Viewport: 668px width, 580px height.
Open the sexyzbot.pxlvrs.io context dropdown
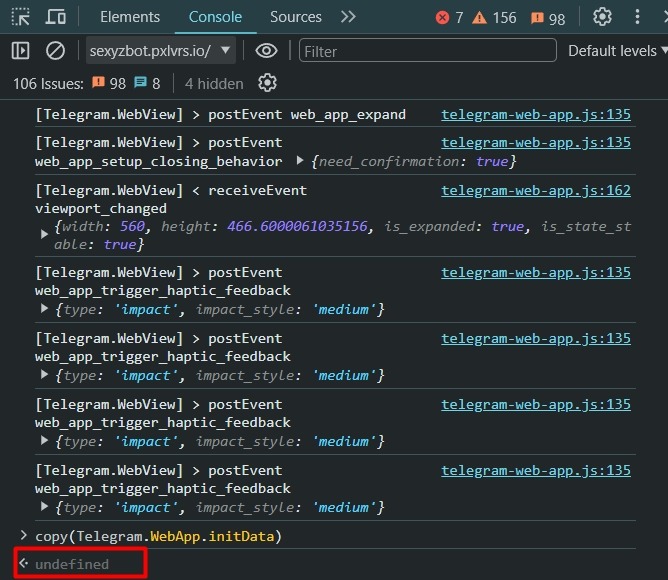tap(160, 51)
